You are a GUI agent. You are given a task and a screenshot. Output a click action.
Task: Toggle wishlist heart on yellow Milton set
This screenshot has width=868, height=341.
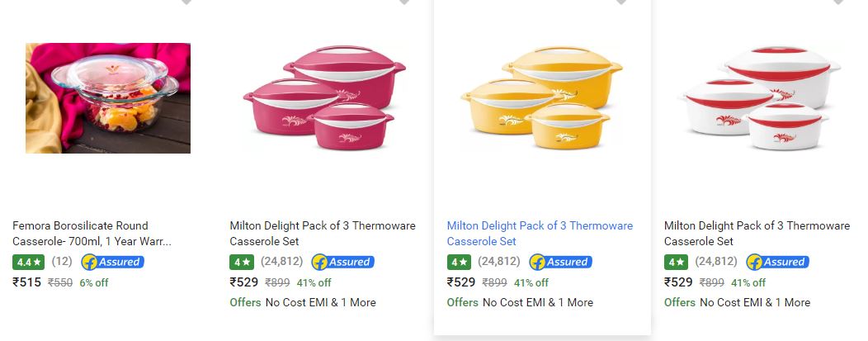click(621, 2)
